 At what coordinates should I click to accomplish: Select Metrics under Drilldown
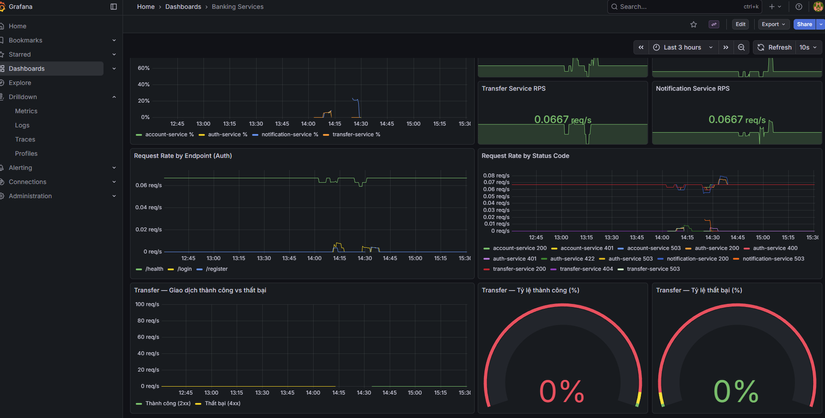click(26, 111)
